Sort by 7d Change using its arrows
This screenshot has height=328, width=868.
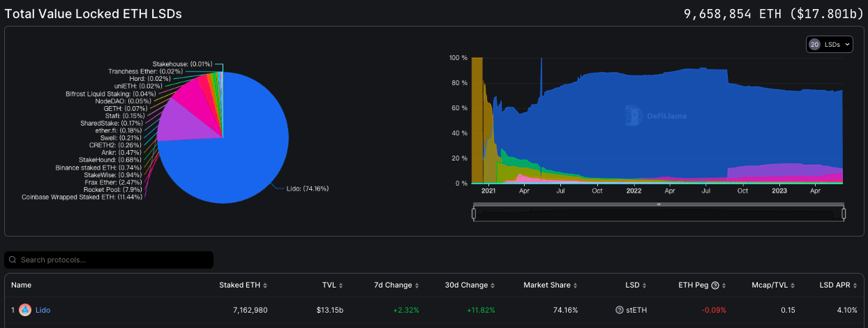(417, 285)
